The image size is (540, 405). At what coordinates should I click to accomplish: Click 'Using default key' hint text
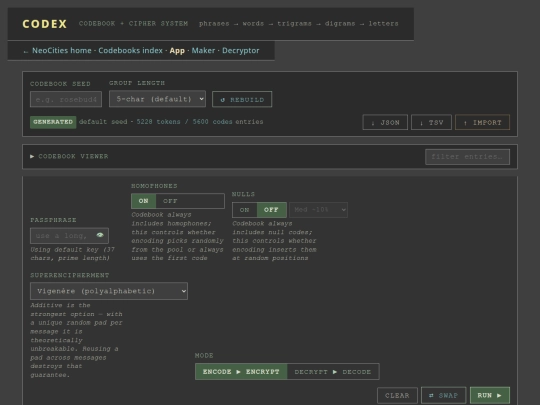(73, 254)
